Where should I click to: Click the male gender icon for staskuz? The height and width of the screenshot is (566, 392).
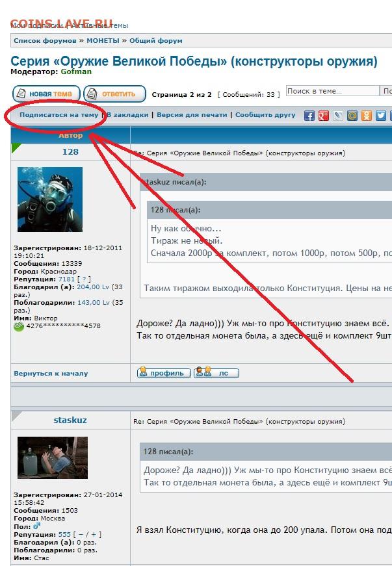[37, 526]
